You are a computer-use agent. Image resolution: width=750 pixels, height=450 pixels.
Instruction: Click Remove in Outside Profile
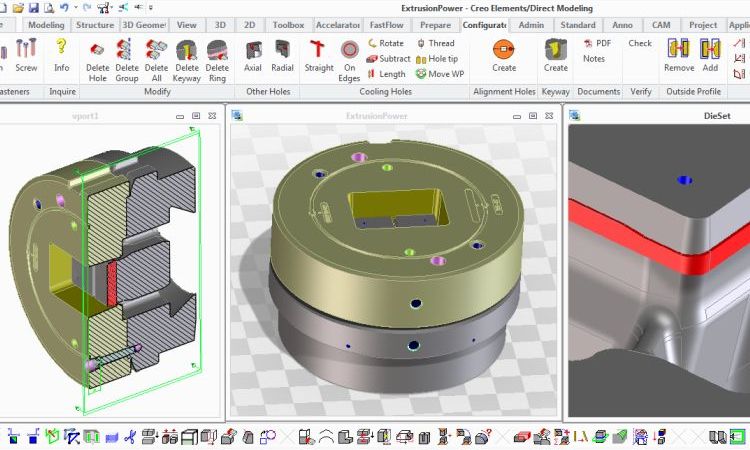point(679,56)
